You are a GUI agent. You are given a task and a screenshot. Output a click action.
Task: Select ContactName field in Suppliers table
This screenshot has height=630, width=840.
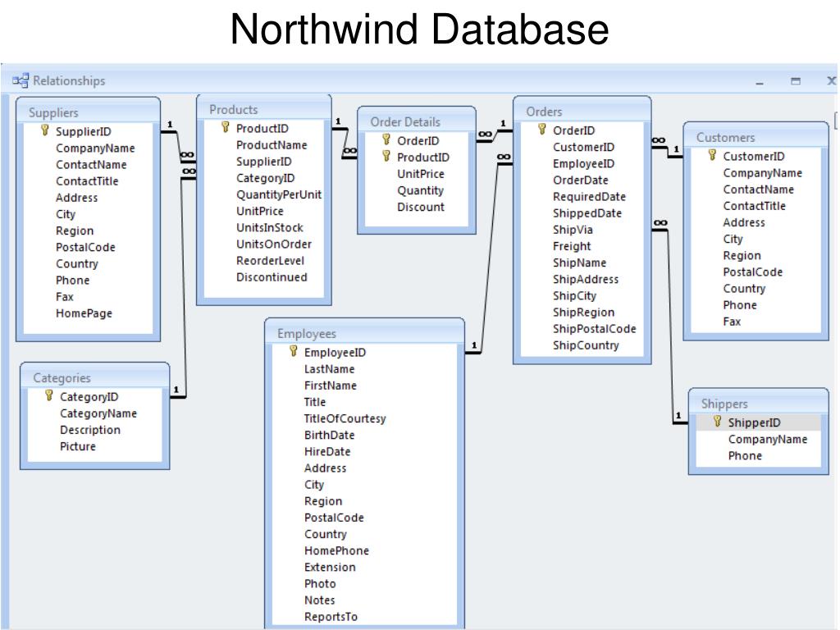tap(91, 165)
